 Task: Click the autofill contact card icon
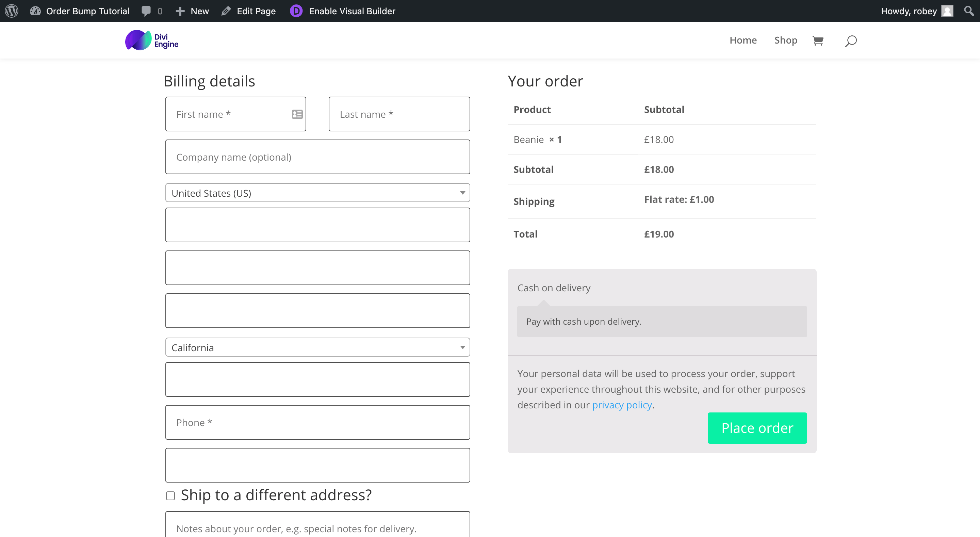coord(297,114)
